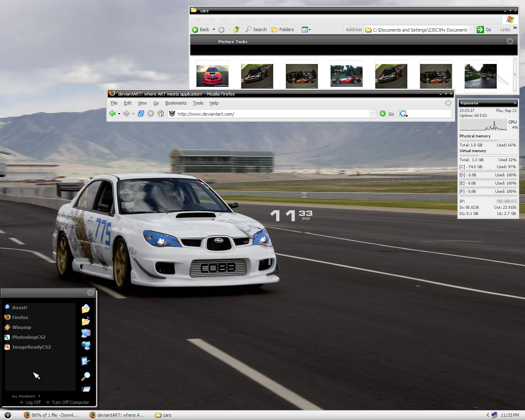Image resolution: width=525 pixels, height=420 pixels.
Task: Switch to the deviantART Firefox taskbar button
Action: pos(117,415)
